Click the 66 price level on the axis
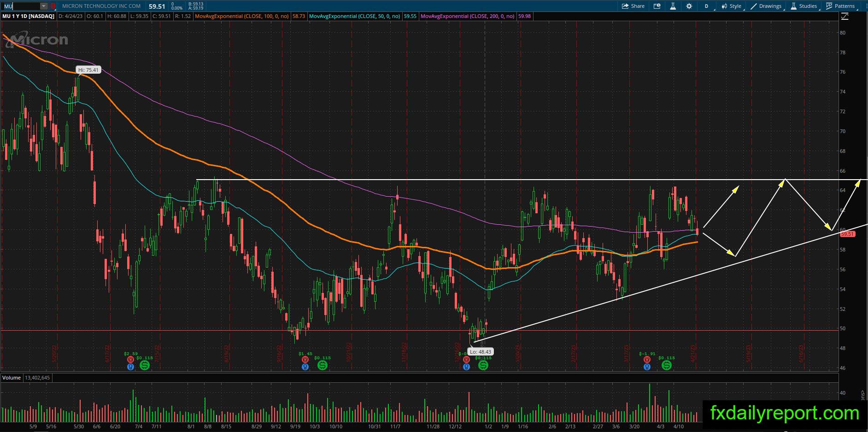 click(843, 171)
